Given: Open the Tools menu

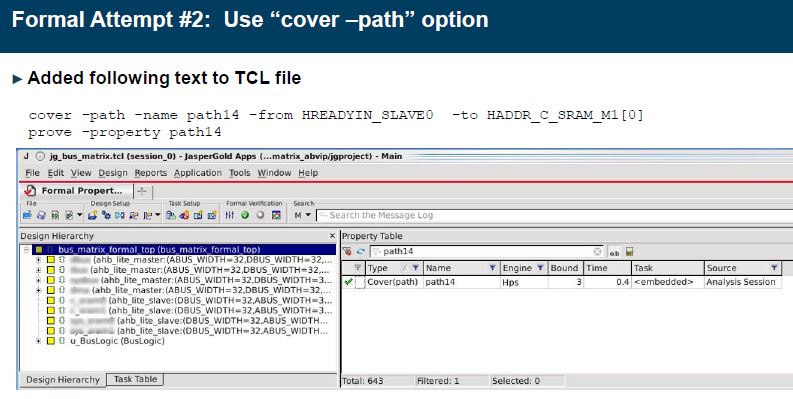Looking at the screenshot, I should [240, 173].
